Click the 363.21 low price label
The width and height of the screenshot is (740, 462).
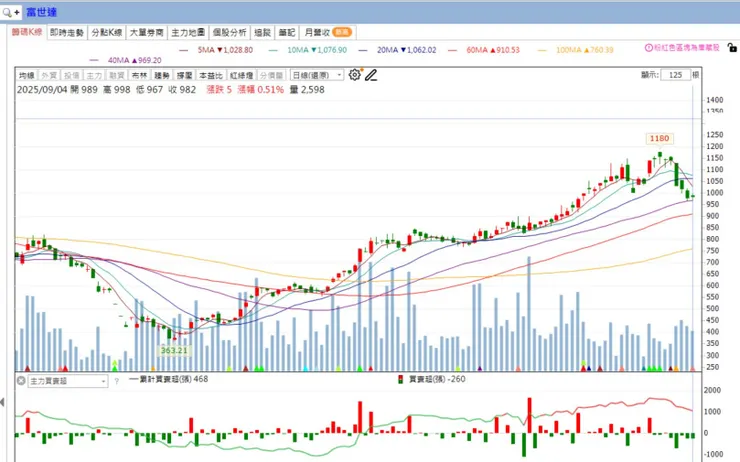[x=174, y=350]
